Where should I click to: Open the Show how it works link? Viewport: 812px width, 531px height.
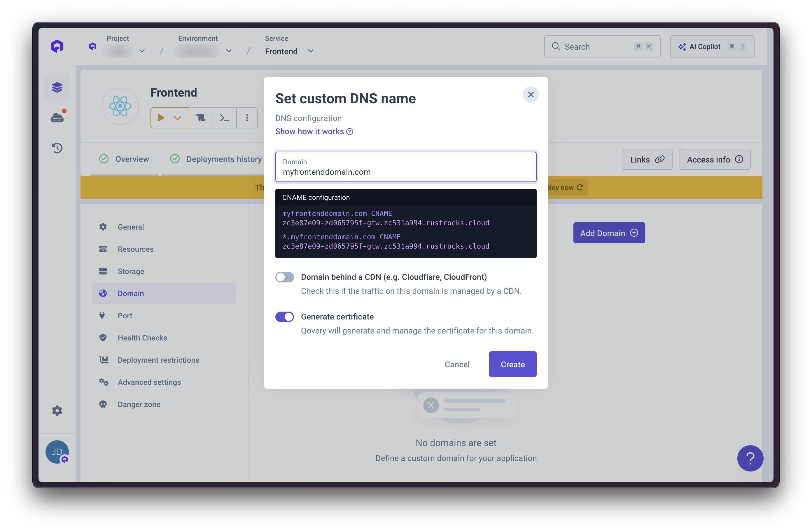(x=309, y=131)
